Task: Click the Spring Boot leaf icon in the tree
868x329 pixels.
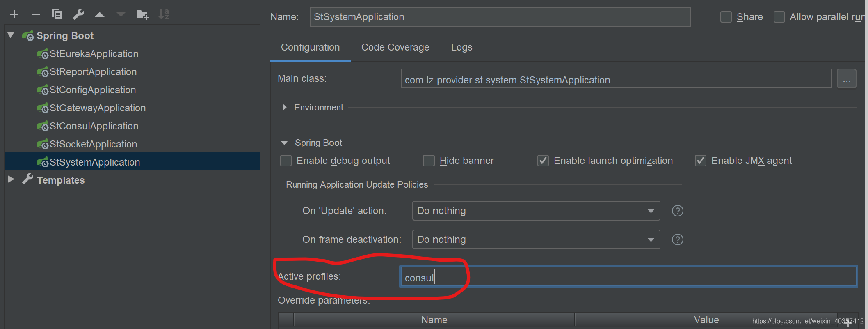Action: point(28,36)
